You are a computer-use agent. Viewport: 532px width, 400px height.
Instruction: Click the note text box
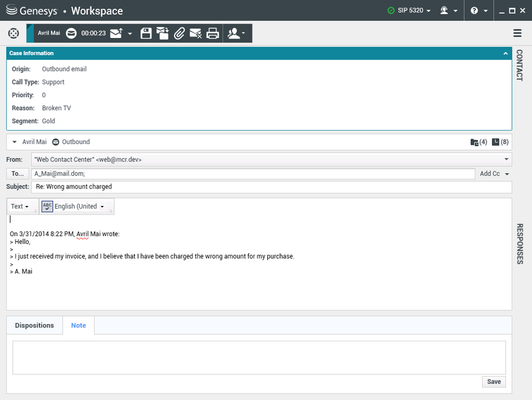(x=259, y=357)
